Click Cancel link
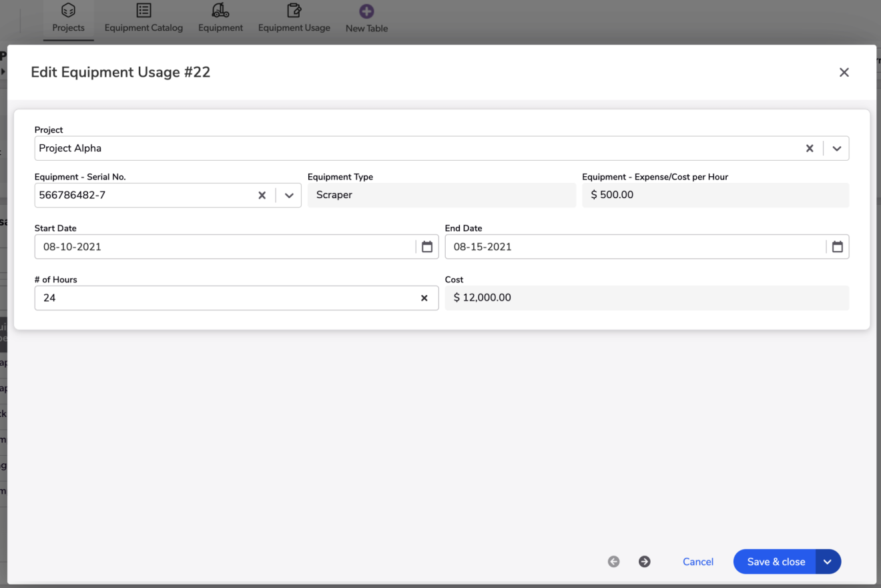This screenshot has width=881, height=588. [697, 562]
